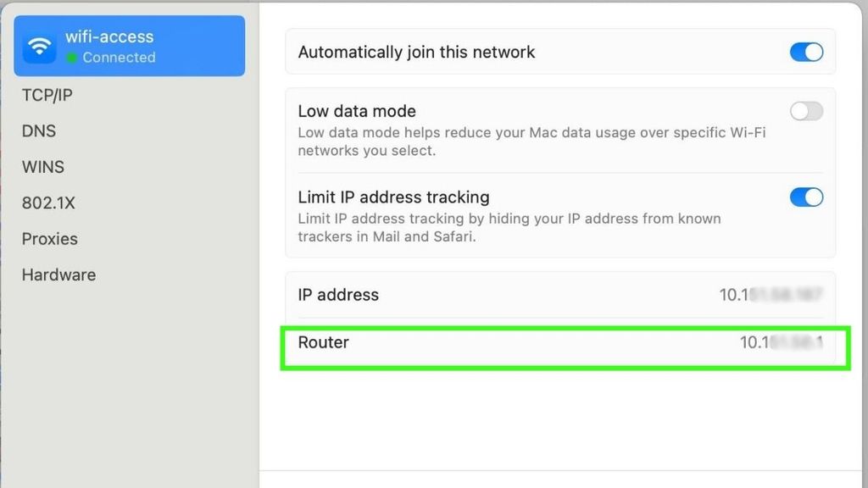868x488 pixels.
Task: Open the WINS settings section
Action: (42, 167)
